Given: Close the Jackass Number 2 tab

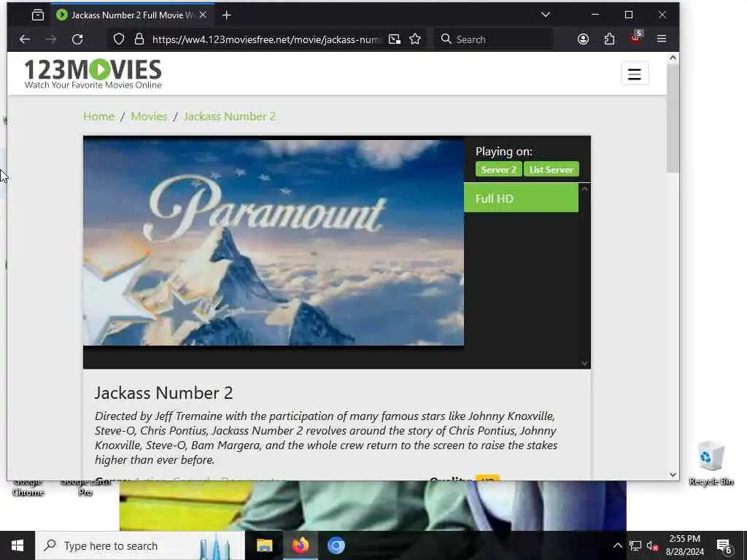Looking at the screenshot, I should click(203, 15).
